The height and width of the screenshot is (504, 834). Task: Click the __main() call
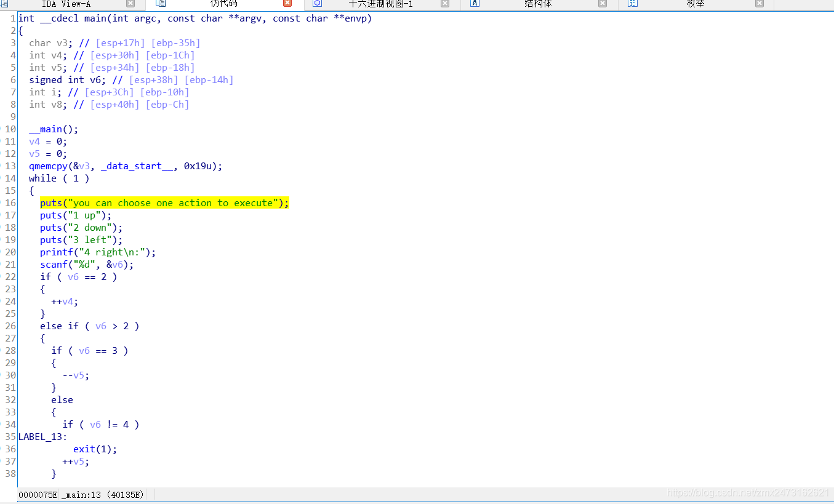pos(54,129)
